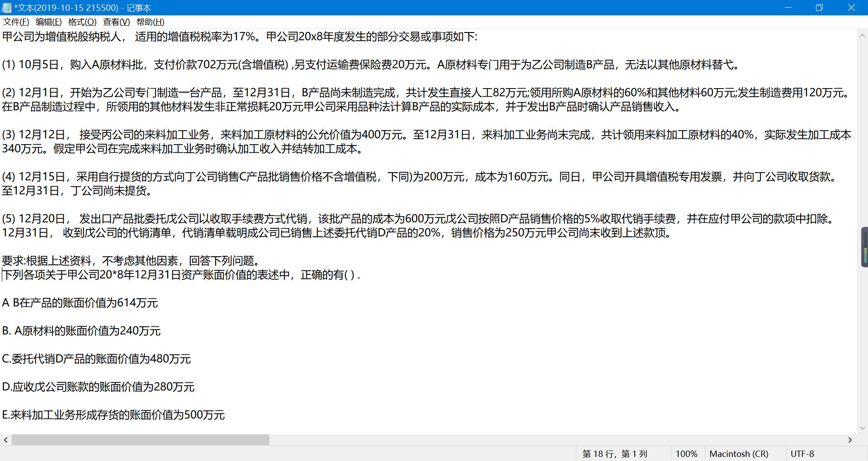Click the 100% zoom indicator in status bar
Viewport: 868px width, 461px height.
(686, 454)
